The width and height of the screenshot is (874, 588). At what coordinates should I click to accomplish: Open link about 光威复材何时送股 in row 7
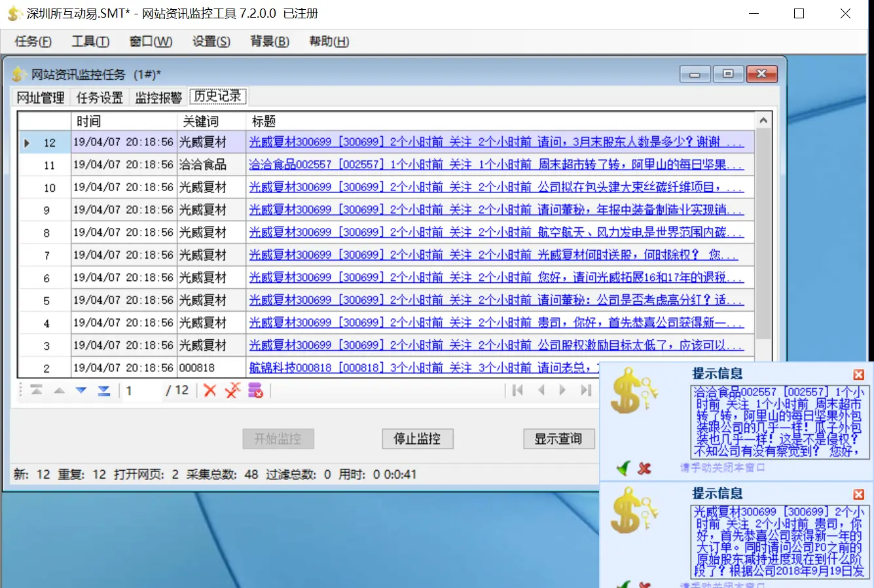coord(494,255)
